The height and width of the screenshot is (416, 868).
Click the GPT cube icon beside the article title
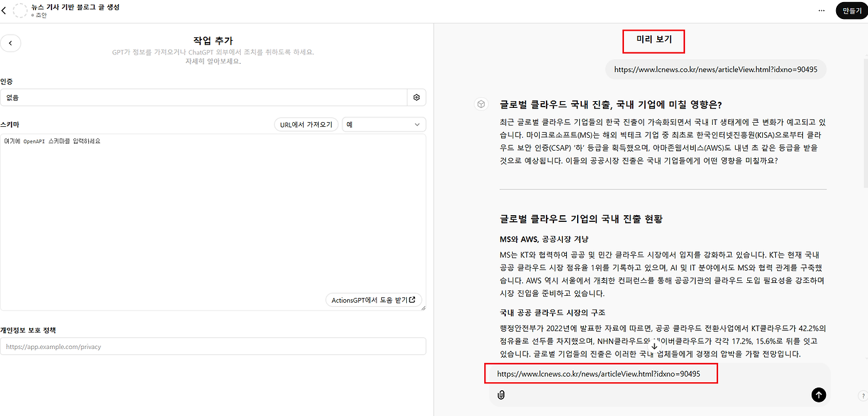(x=481, y=104)
